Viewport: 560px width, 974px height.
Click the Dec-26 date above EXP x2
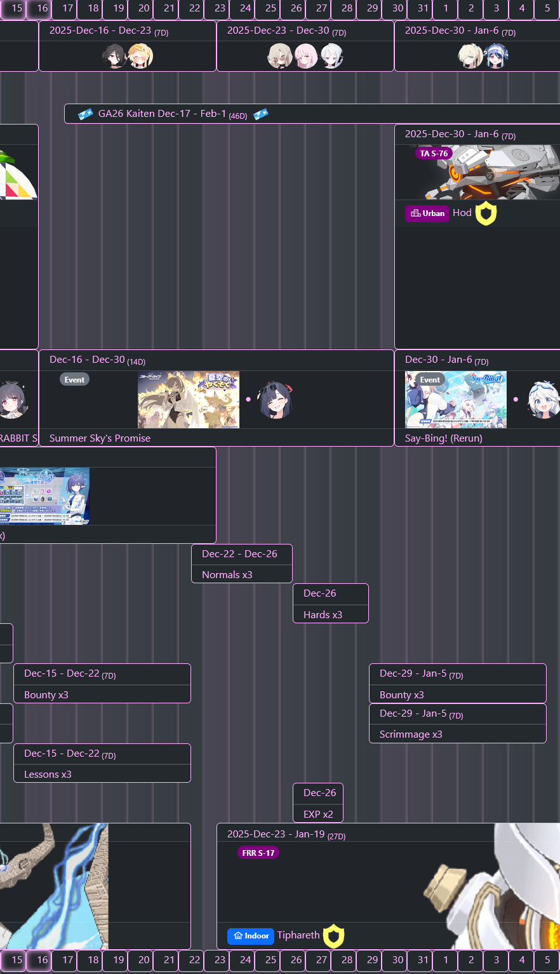320,793
